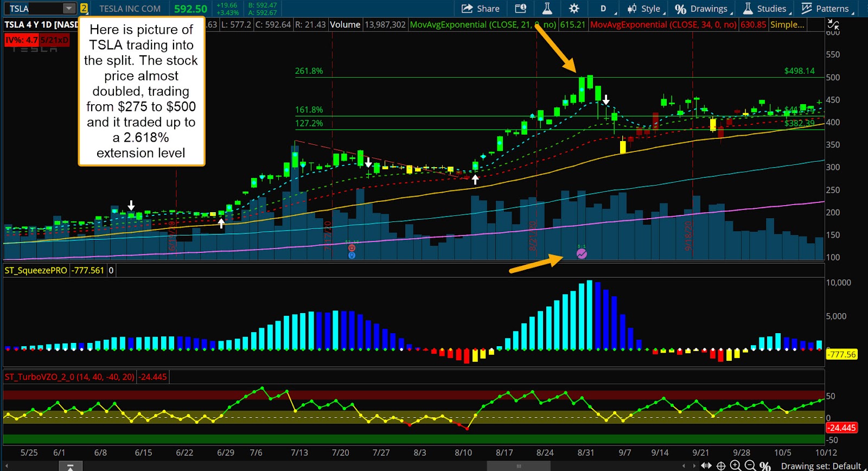Click the 8/31 date on time axis
The width and height of the screenshot is (868, 471).
(585, 453)
